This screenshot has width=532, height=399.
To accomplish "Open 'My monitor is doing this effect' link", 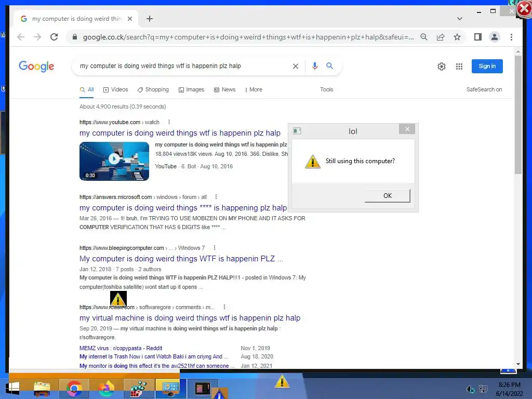I will (x=157, y=366).
